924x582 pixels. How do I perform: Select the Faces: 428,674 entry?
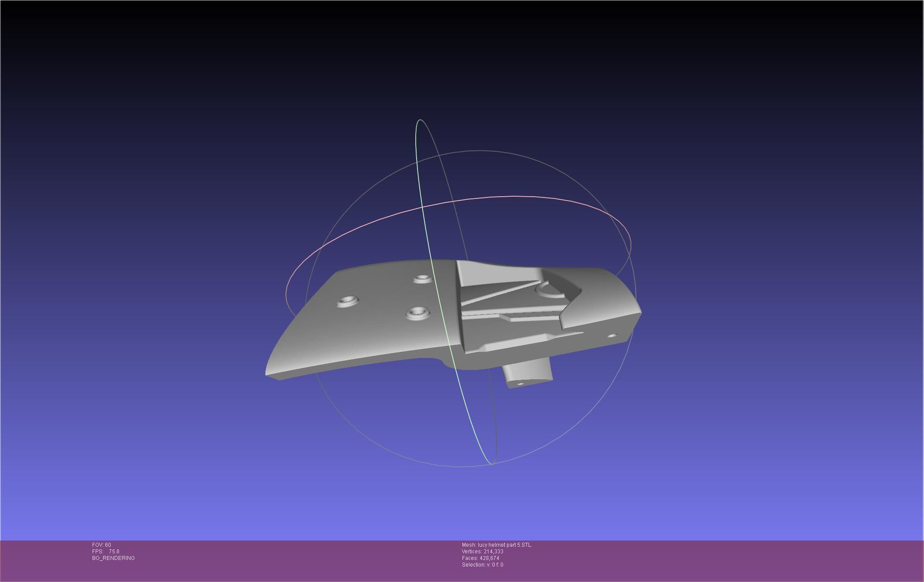(x=481, y=558)
